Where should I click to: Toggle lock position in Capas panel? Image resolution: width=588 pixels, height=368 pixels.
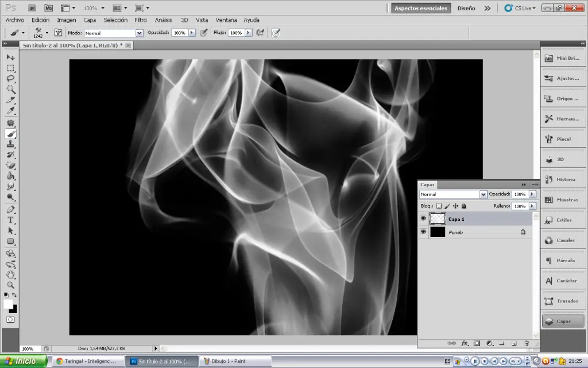pos(455,206)
